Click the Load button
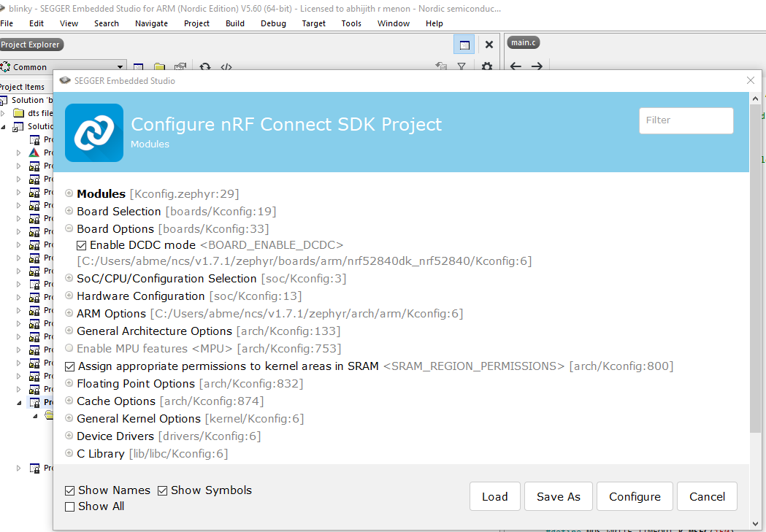This screenshot has height=532, width=766. tap(495, 496)
